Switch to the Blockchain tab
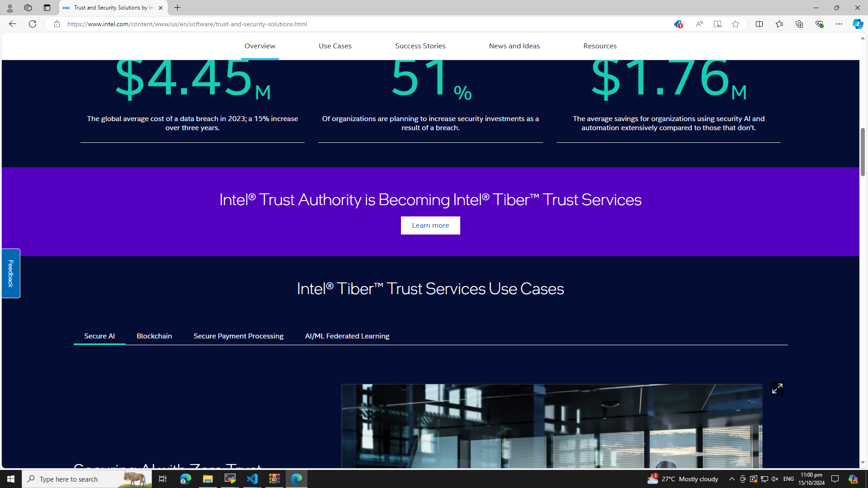 154,336
